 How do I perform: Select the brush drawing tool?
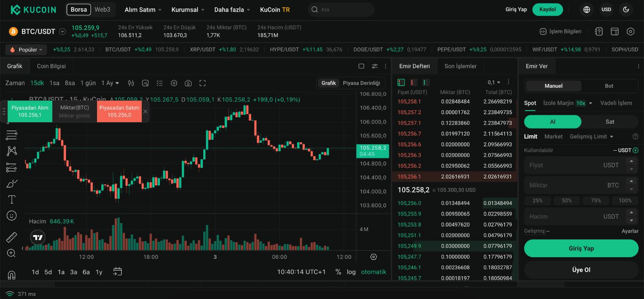[x=12, y=184]
